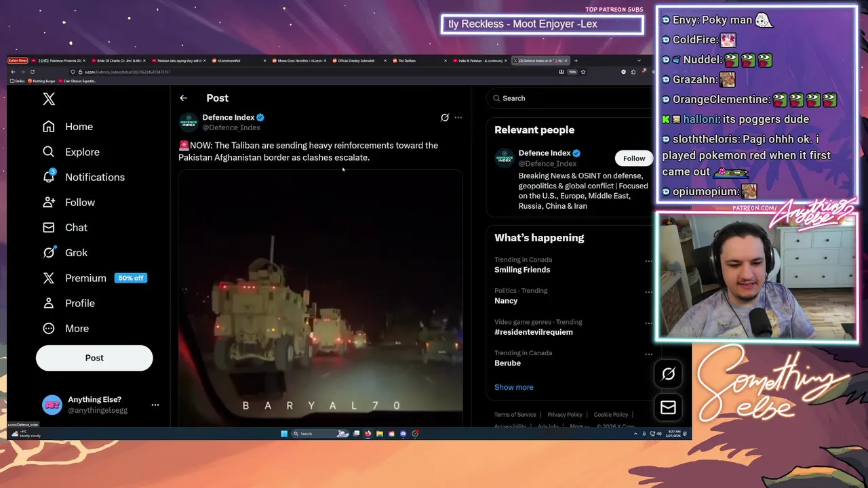Open the Follow section in the sidebar
The height and width of the screenshot is (488, 868).
[68, 202]
